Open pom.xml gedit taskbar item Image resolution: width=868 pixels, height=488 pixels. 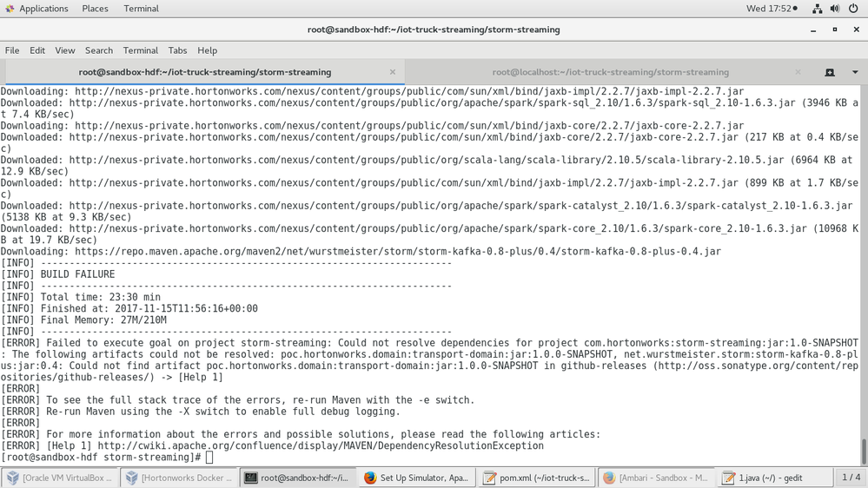[x=537, y=478]
